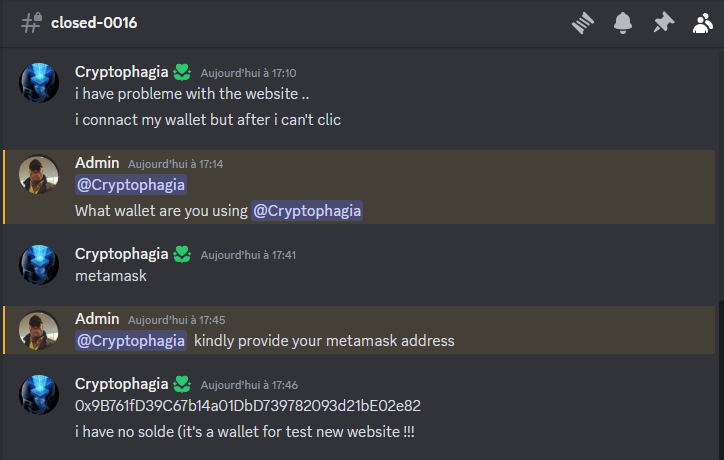Click the green badge beside Cryptophagia at 17:41

(182, 254)
